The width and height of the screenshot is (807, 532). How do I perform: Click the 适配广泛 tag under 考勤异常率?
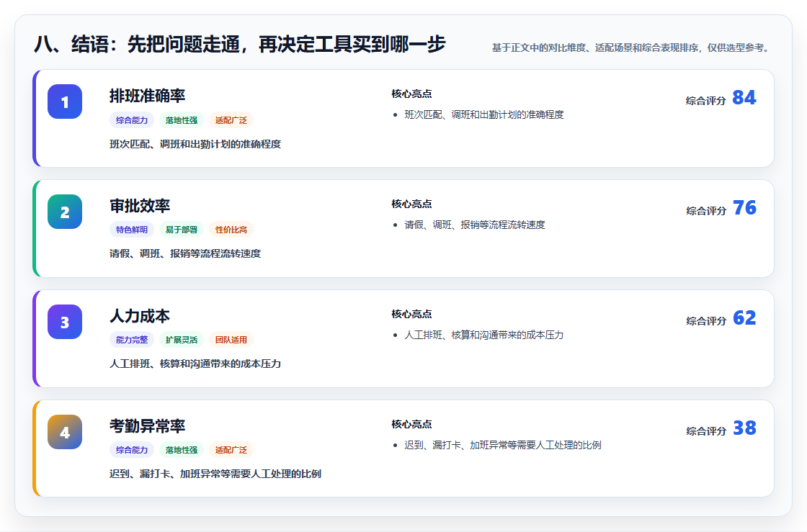(x=231, y=450)
